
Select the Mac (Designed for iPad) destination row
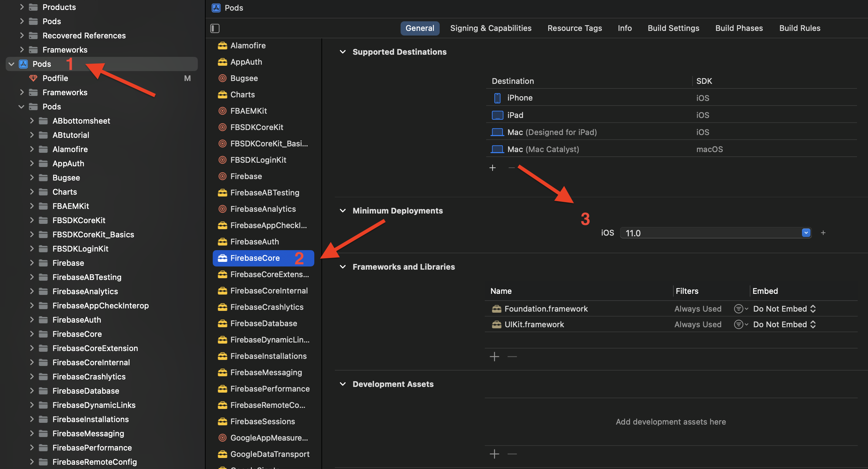coord(671,132)
